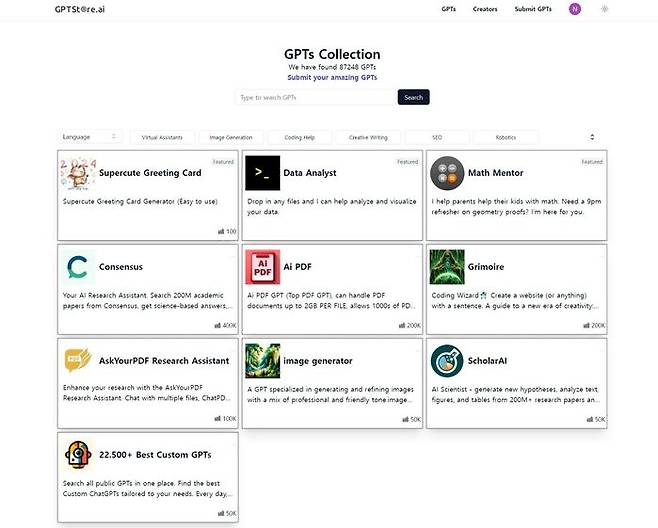Open GPTs in the top navigation
Image resolution: width=658 pixels, height=528 pixels.
point(449,9)
